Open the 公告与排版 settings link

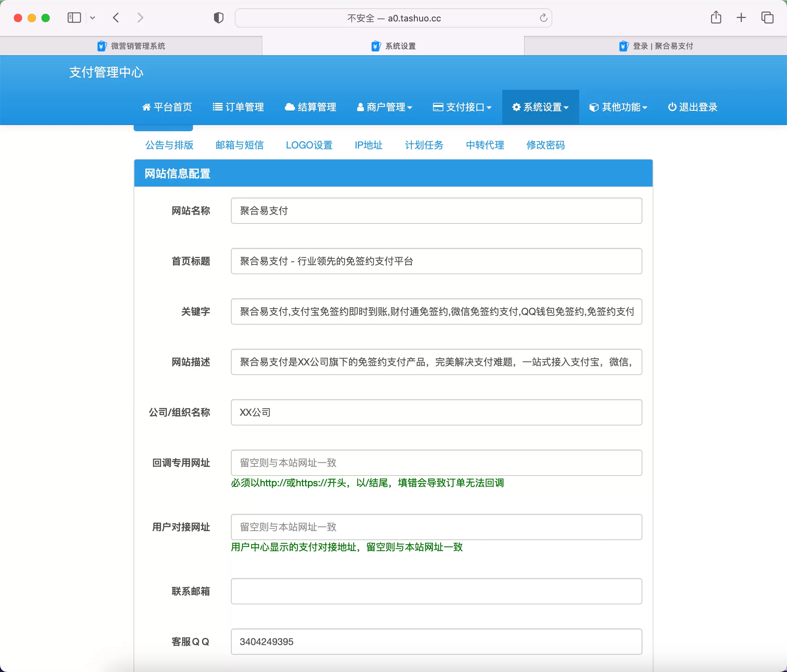coord(169,145)
